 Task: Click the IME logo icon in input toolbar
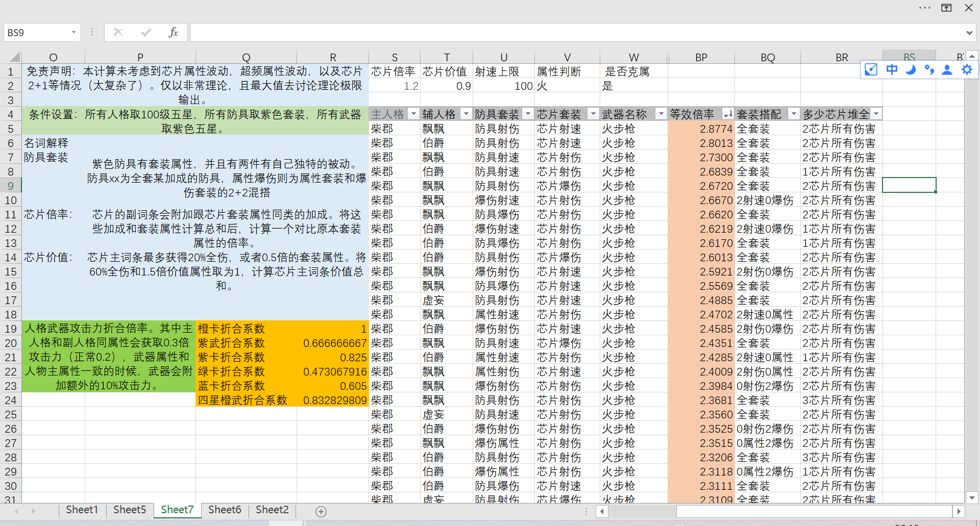(871, 69)
